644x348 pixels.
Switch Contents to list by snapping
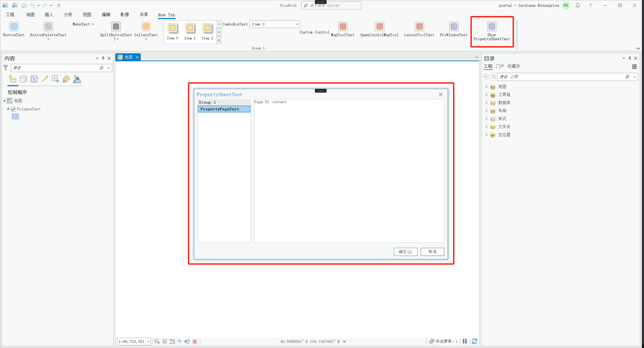(x=56, y=79)
